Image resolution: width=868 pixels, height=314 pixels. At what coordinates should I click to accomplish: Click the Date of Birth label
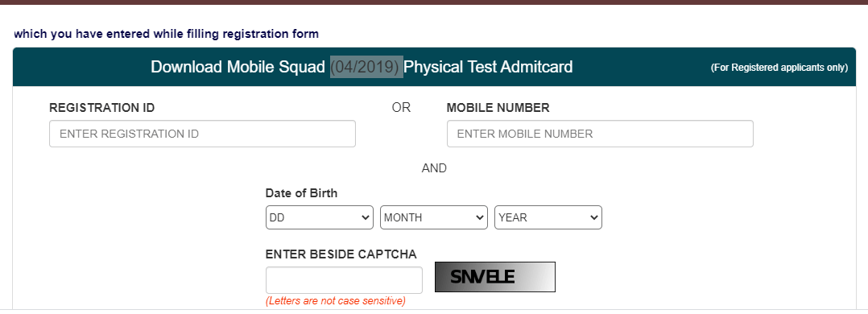point(302,193)
